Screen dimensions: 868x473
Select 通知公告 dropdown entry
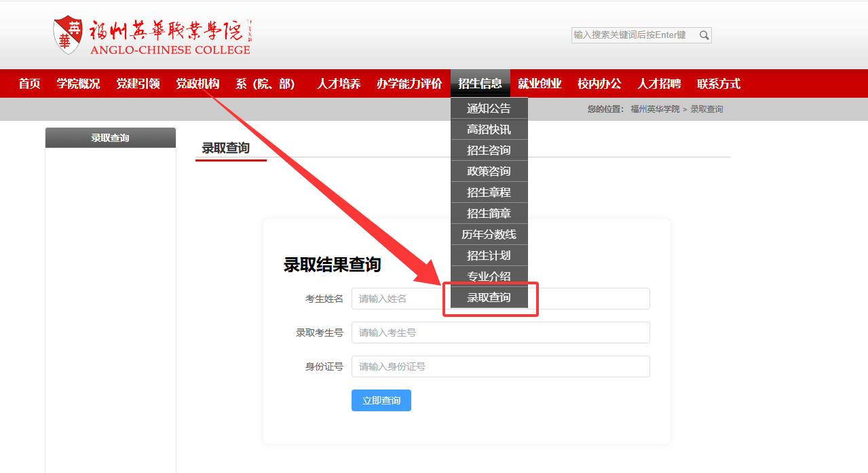click(489, 108)
